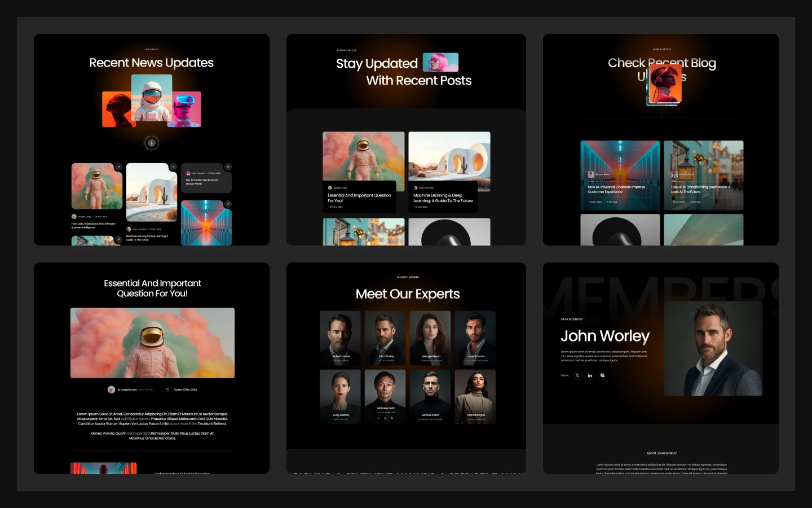The image size is (812, 508).
Task: Click the Skype follow icon for John Worley
Action: coord(602,375)
